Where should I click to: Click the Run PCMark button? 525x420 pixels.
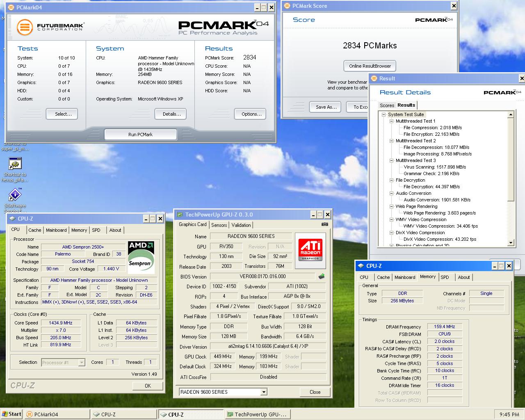coord(140,135)
